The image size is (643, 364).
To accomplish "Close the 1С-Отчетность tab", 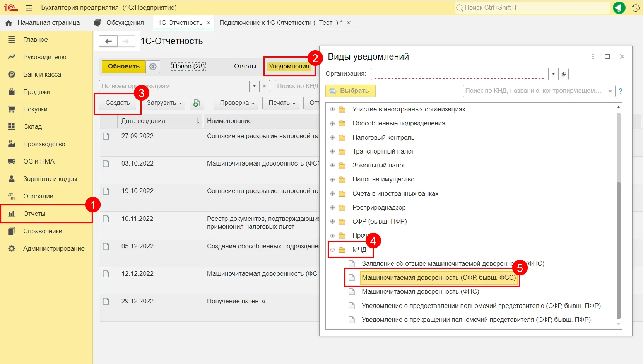I will coord(209,23).
